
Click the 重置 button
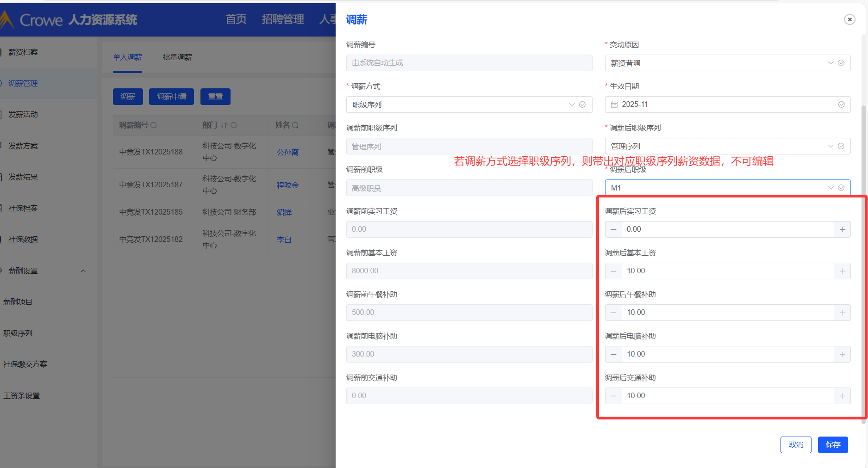[215, 97]
